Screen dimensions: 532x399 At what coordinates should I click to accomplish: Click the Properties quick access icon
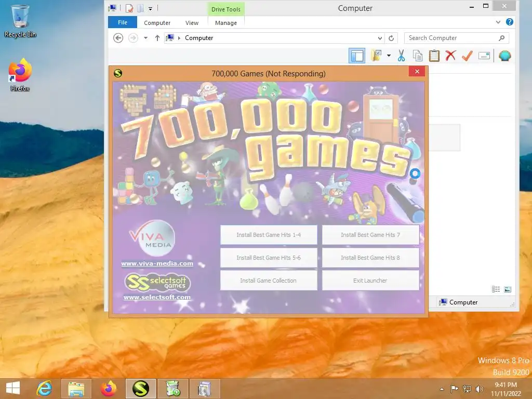(x=129, y=8)
